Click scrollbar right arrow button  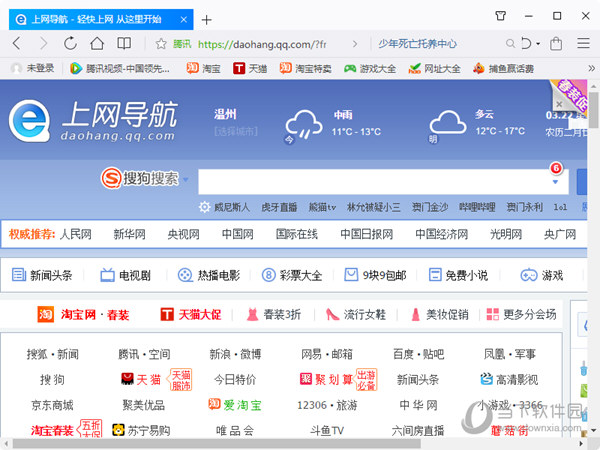(x=581, y=444)
